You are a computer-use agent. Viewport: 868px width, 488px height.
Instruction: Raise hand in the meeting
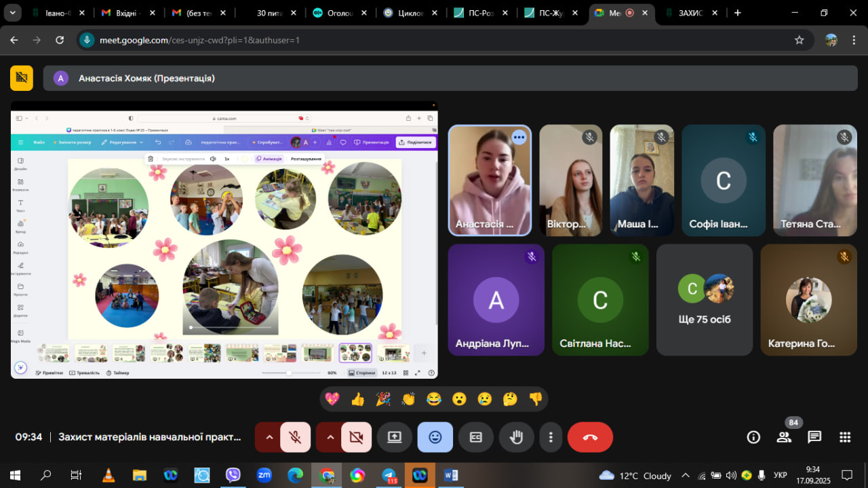(516, 437)
